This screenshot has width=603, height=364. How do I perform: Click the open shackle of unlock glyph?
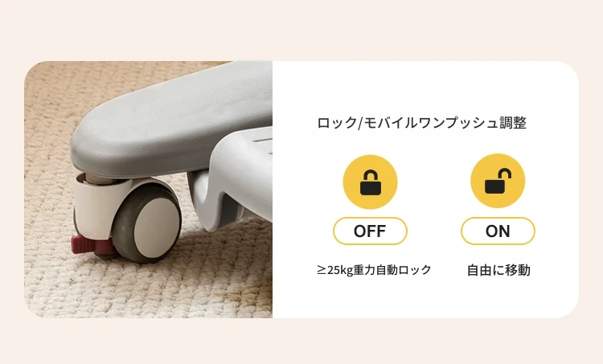(x=505, y=174)
